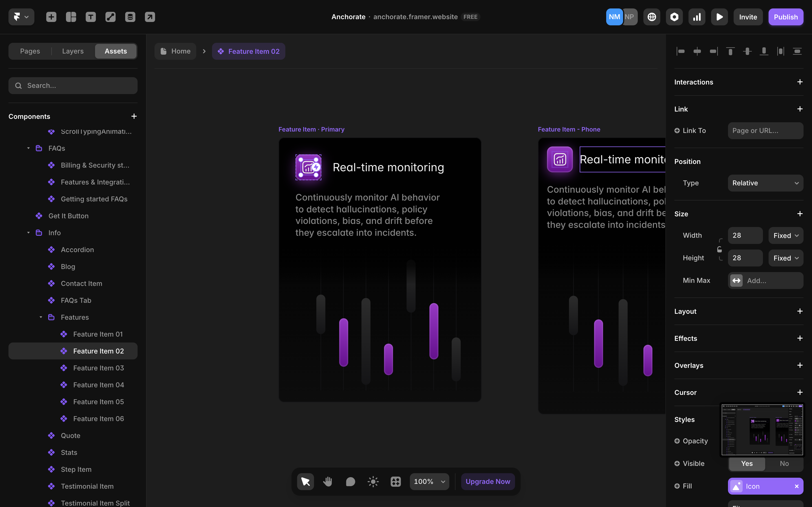Open the Width Fixed sizing dropdown
The image size is (812, 507).
pyautogui.click(x=785, y=235)
